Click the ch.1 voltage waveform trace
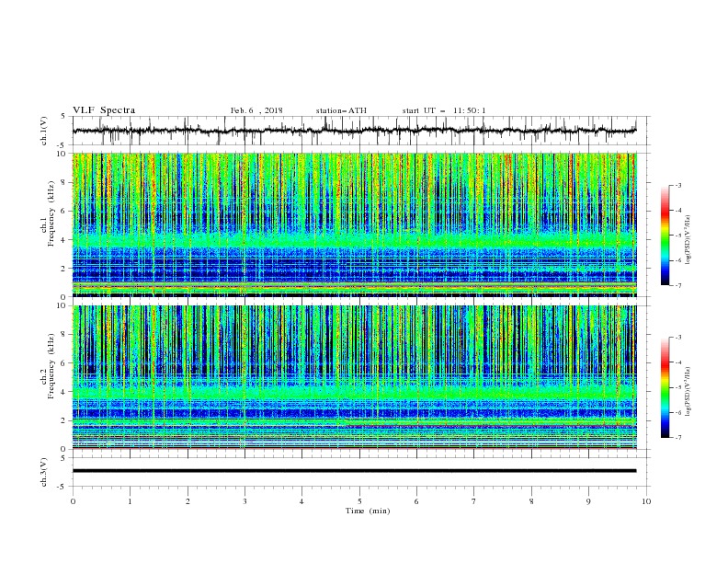This screenshot has height=563, width=728. click(354, 131)
